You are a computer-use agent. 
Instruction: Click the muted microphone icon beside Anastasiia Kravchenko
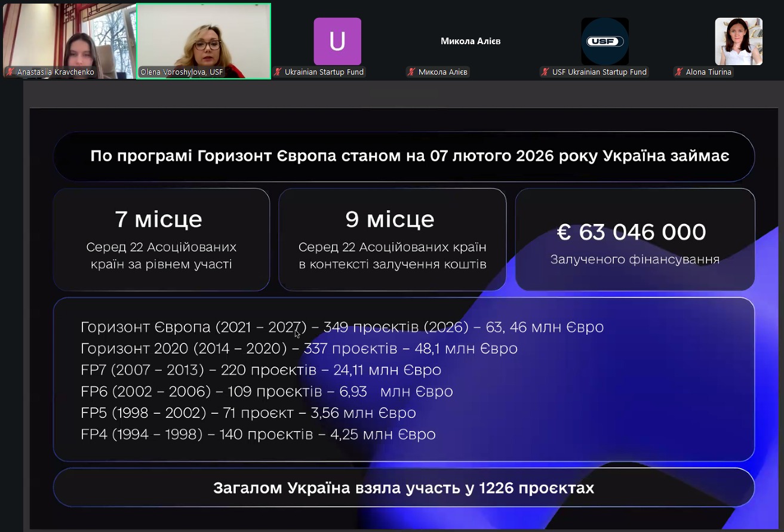[10, 72]
